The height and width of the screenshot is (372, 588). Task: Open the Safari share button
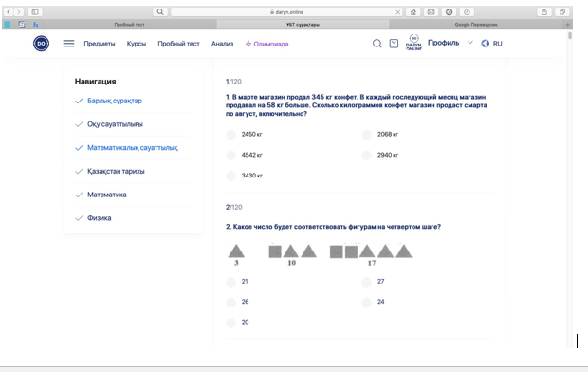(544, 12)
